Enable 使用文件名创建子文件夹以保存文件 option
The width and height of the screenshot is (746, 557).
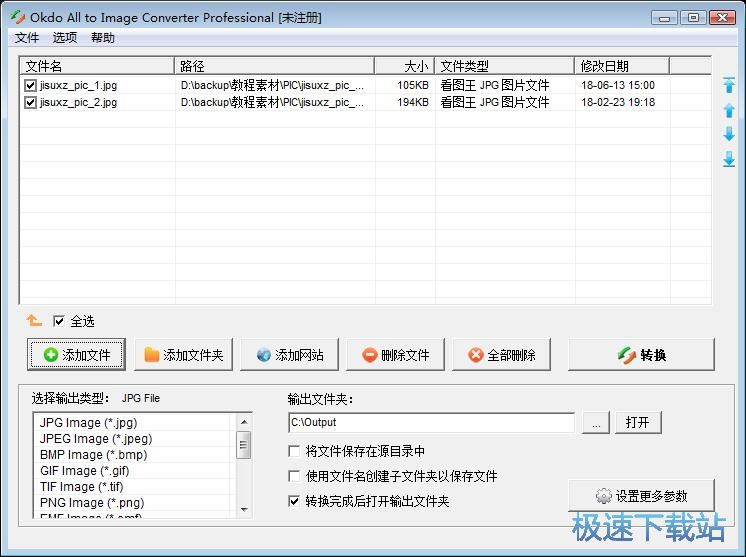[294, 476]
